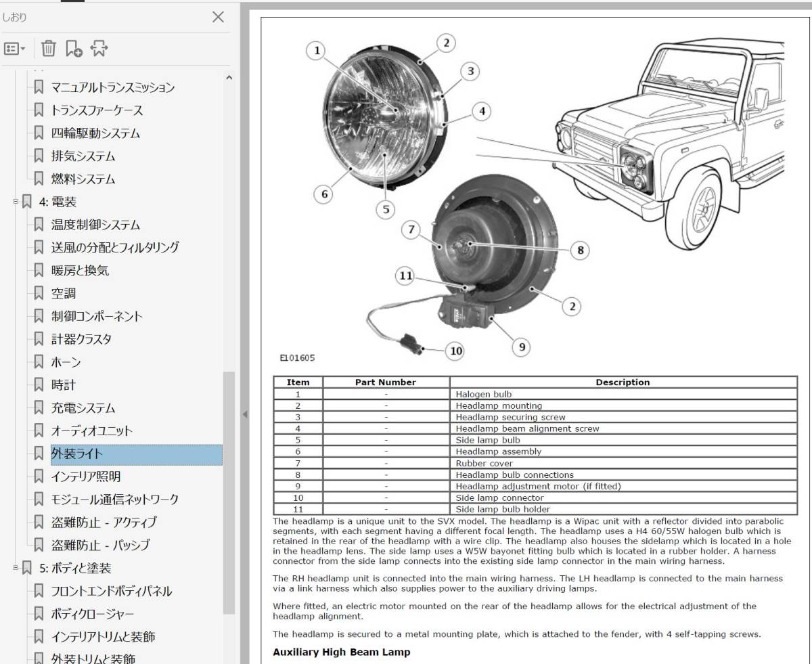The image size is (812, 664).
Task: Open bookmark 盗難防止 - パッシブ
Action: pyautogui.click(x=101, y=546)
